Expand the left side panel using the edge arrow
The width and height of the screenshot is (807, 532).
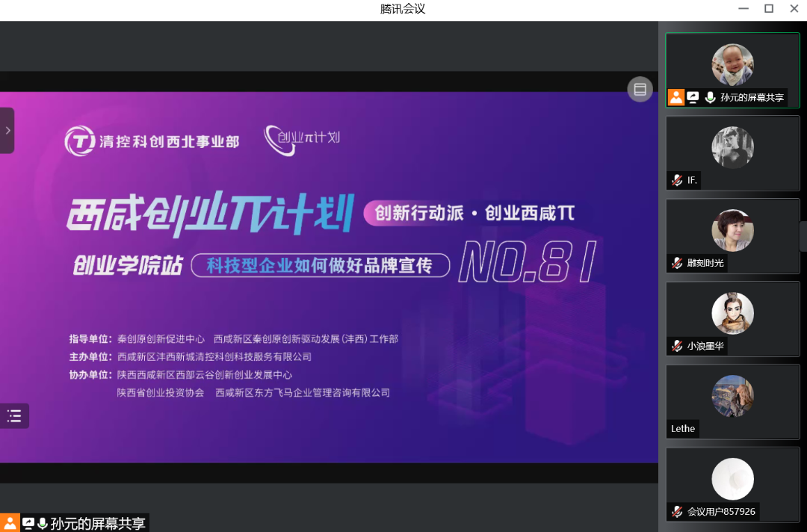tap(7, 129)
